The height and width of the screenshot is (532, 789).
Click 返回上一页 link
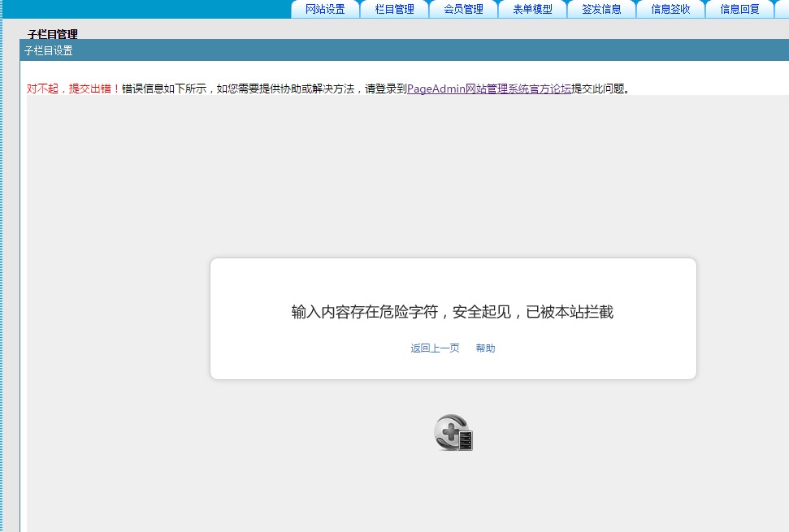click(x=435, y=348)
